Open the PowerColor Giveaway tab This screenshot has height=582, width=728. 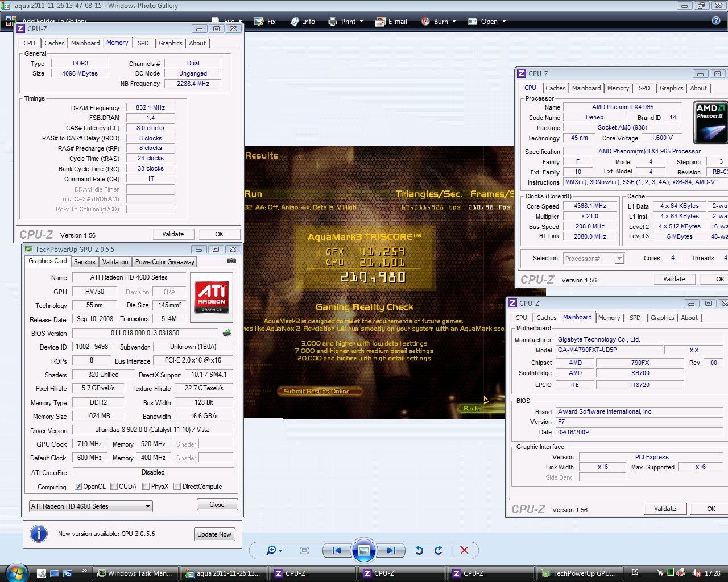coord(165,262)
